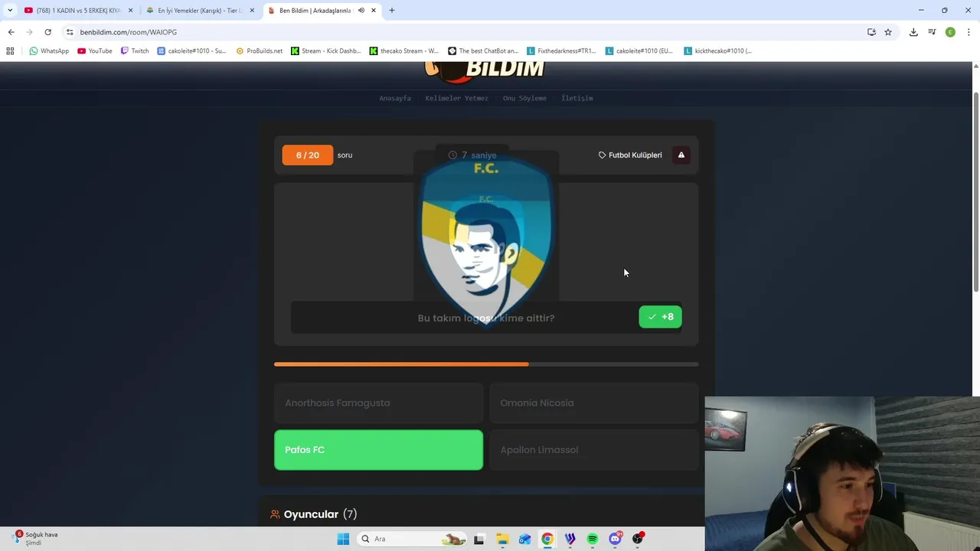Open the thecako Stream bookmark
Image resolution: width=980 pixels, height=551 pixels.
click(404, 51)
